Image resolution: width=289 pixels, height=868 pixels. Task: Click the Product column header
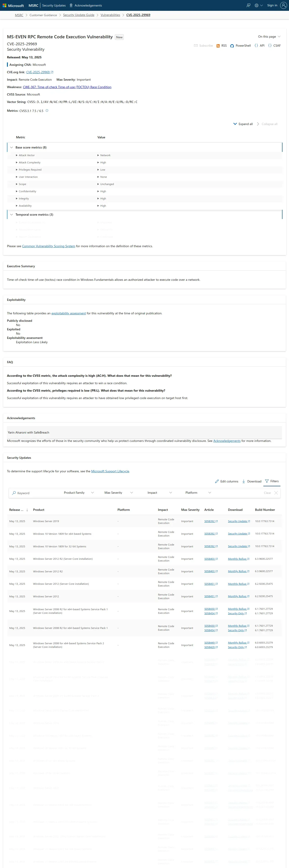(x=39, y=510)
